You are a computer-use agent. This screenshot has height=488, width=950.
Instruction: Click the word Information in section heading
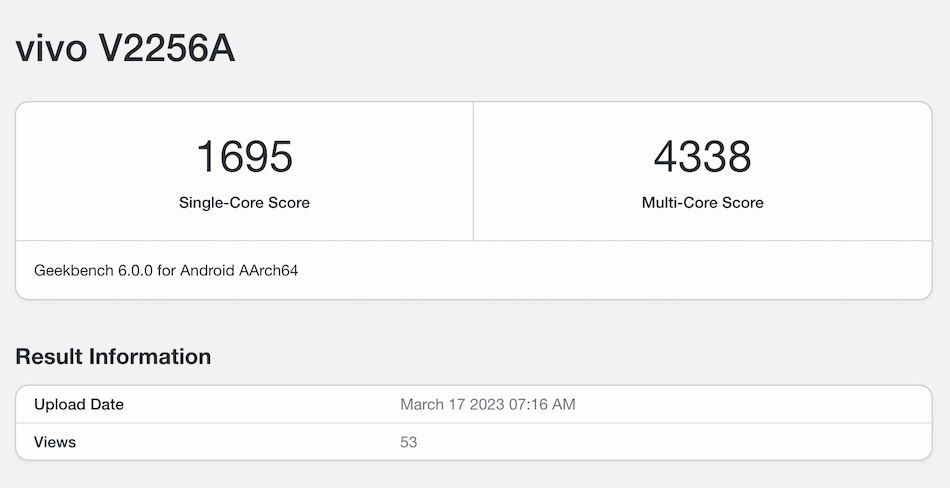[150, 357]
